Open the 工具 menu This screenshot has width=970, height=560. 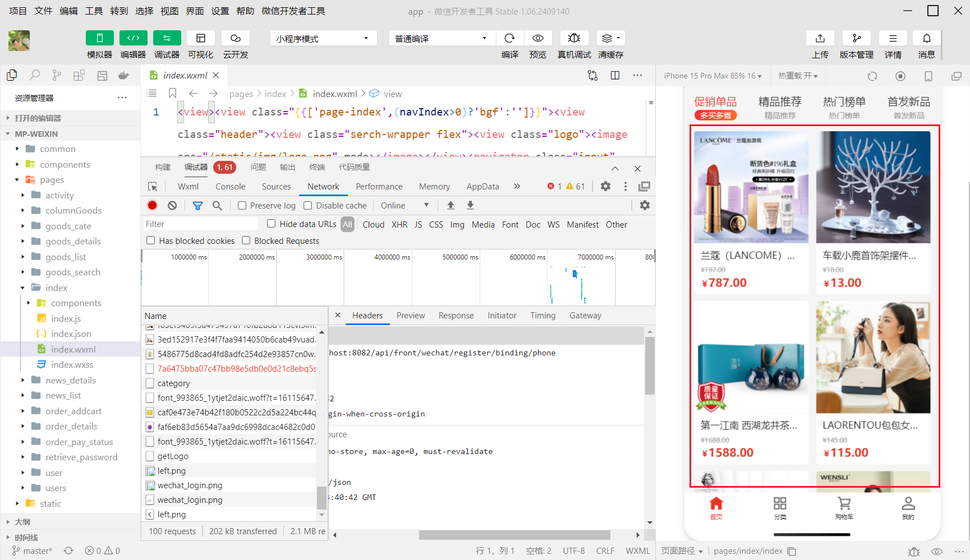[94, 11]
